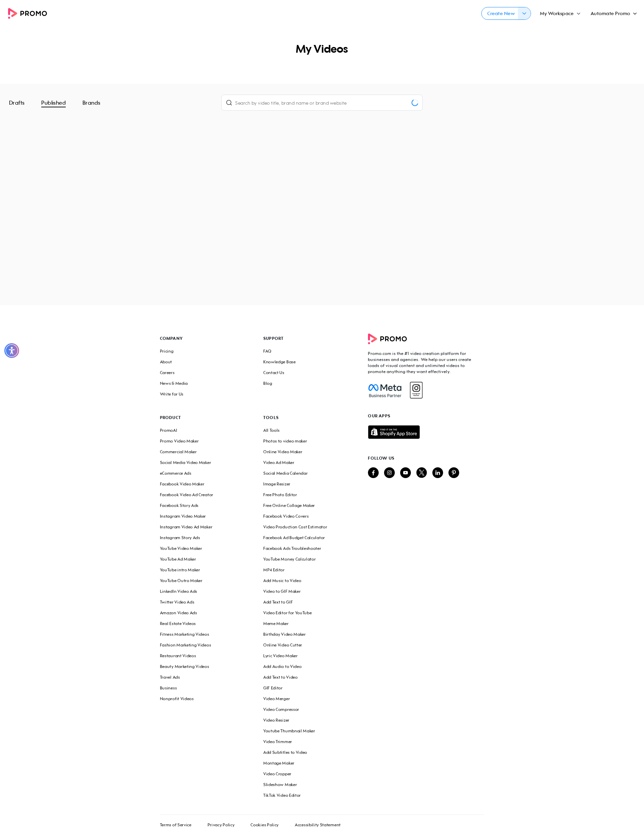Open the LinkedIn social icon
Screen dimensions: 644x832
pos(438,473)
